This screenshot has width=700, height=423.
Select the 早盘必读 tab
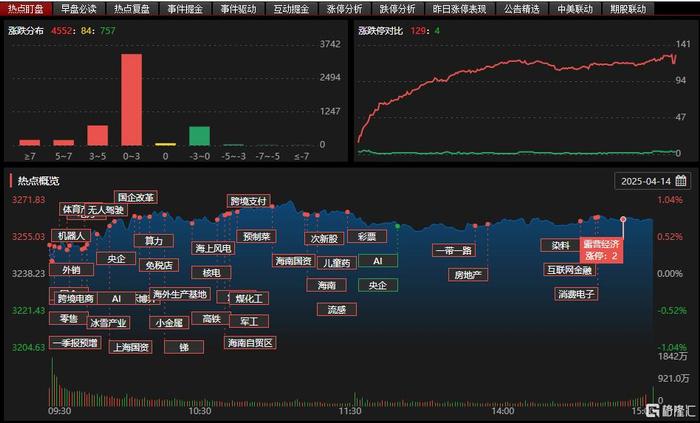pos(79,8)
